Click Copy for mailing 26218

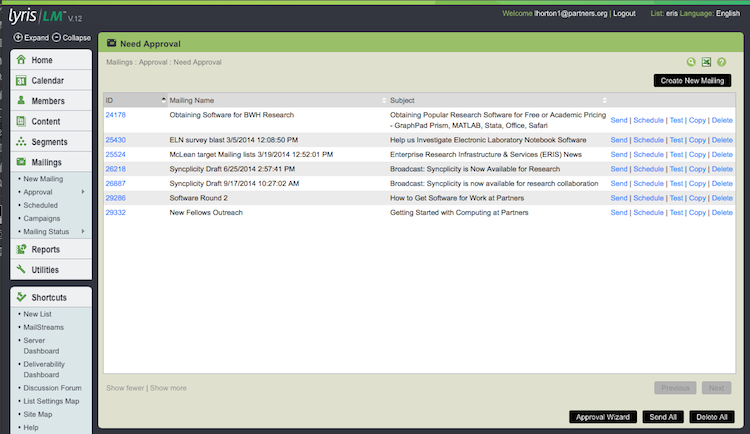697,169
